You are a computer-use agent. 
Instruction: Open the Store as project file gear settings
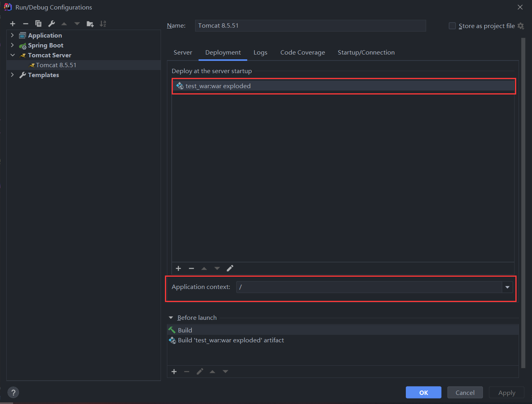point(521,26)
